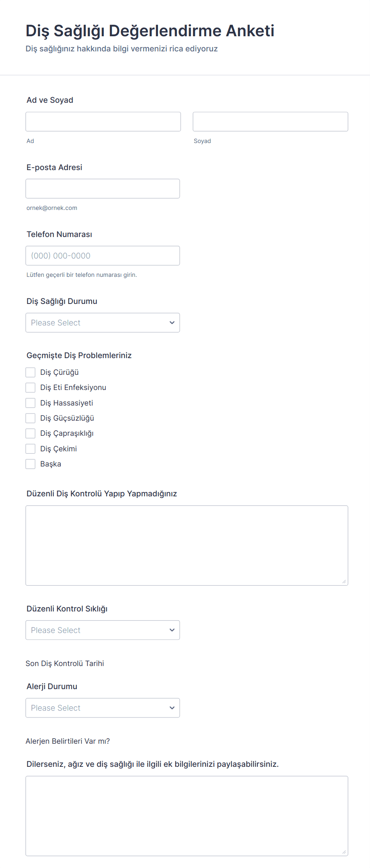Image resolution: width=370 pixels, height=868 pixels.
Task: Check the Diş Çapraşıklığı option
Action: (x=31, y=433)
